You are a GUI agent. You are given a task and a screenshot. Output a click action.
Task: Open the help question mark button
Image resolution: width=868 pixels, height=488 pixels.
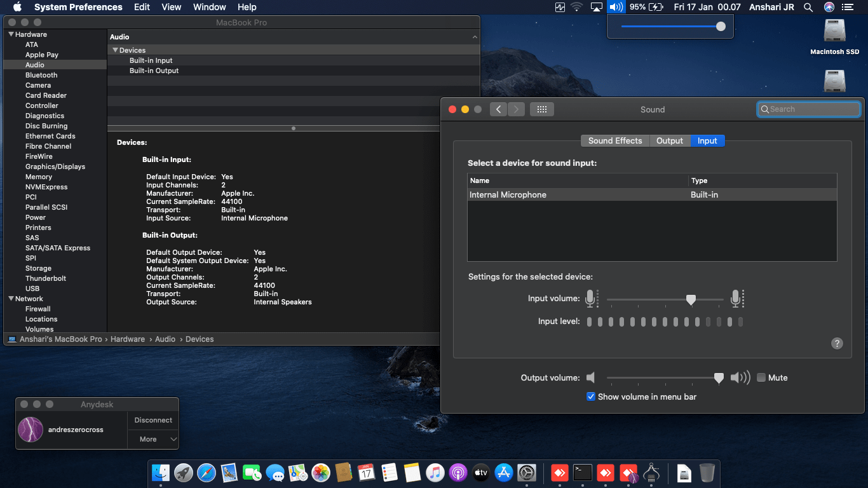(837, 344)
